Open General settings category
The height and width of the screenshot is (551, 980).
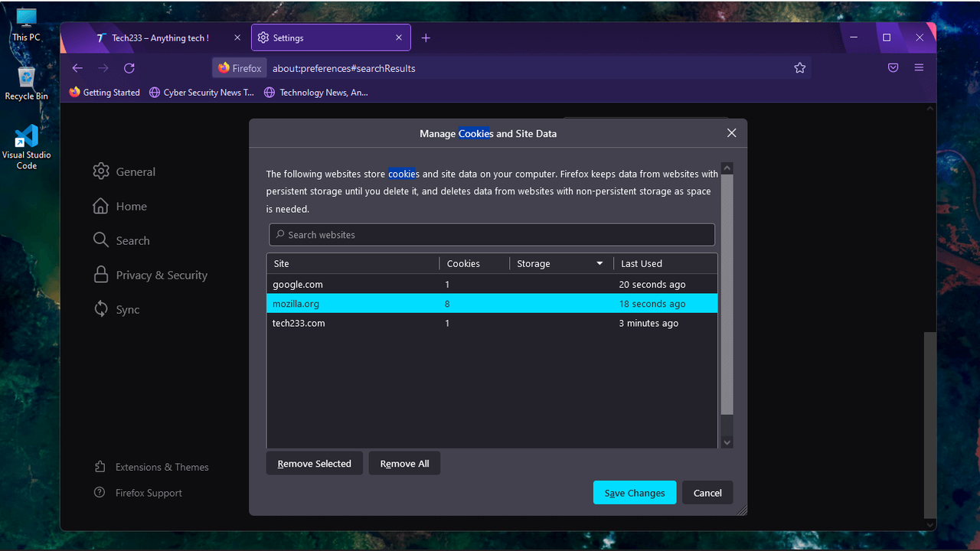(124, 171)
